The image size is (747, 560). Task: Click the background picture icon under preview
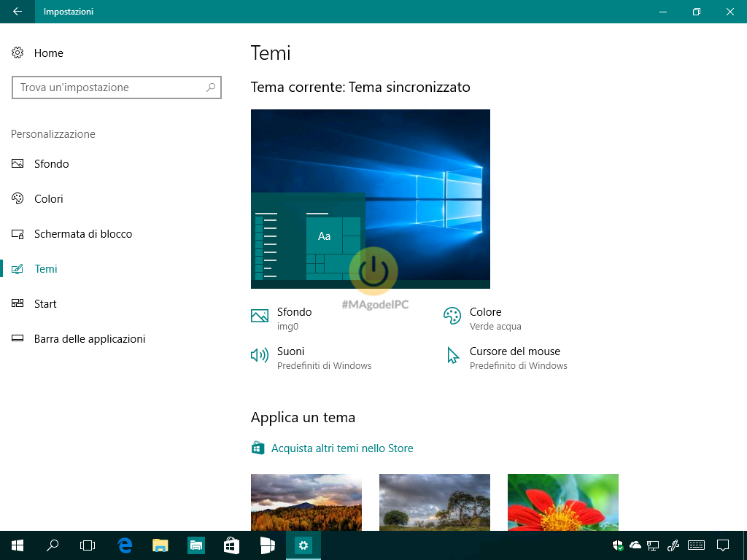[260, 315]
